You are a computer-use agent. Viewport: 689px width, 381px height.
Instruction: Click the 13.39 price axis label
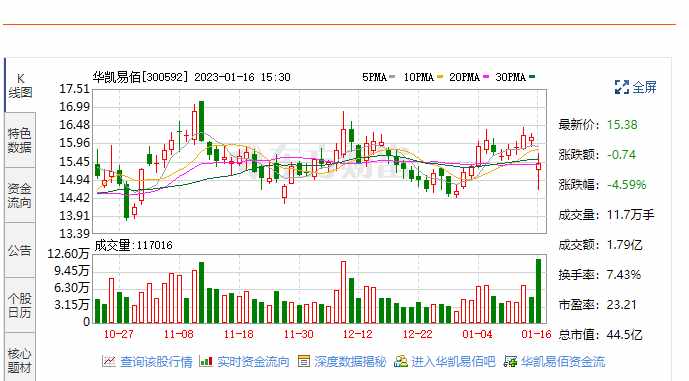(x=74, y=233)
